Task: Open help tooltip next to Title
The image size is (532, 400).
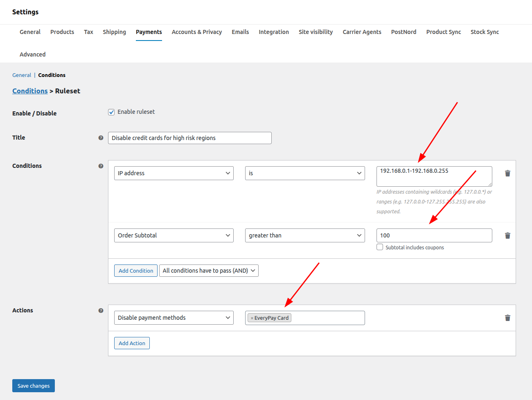Action: pos(101,138)
